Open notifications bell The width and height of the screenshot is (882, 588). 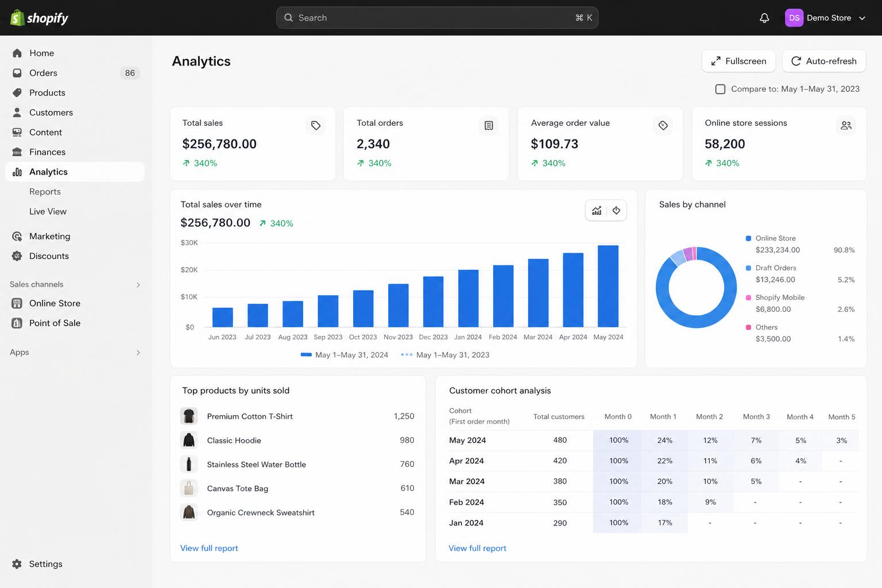click(764, 18)
